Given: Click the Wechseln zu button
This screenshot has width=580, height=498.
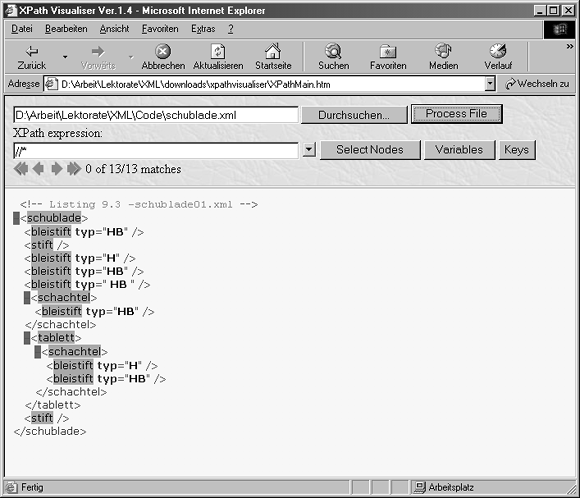Looking at the screenshot, I should click(x=537, y=84).
